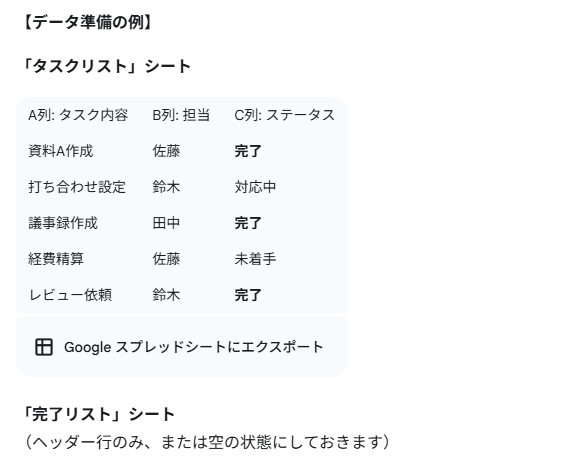Select the B列: 担当 header cell
The height and width of the screenshot is (461, 576).
[x=181, y=115]
